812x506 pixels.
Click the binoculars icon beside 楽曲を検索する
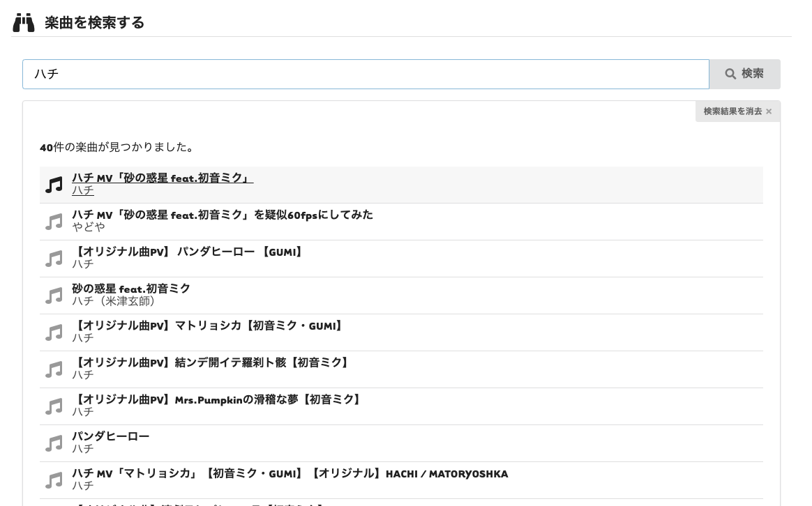[x=24, y=23]
